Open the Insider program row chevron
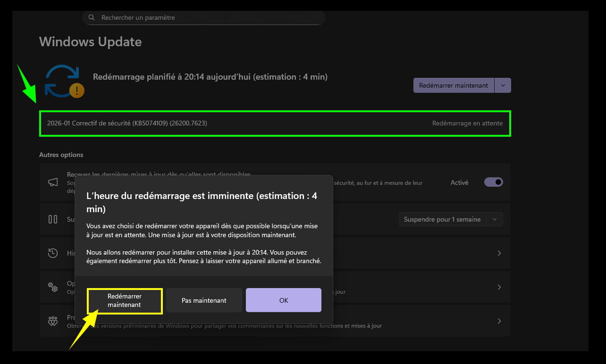Viewport: 606px width, 364px height. [499, 321]
